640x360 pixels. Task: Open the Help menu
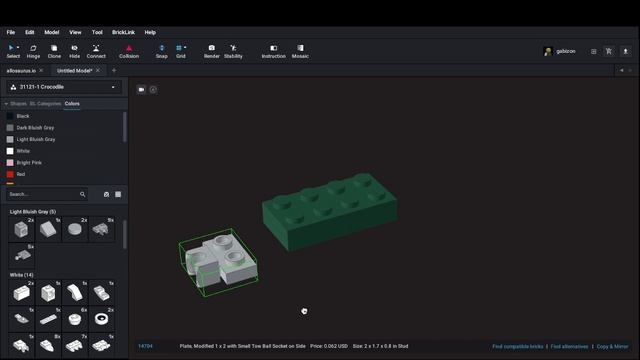[150, 32]
